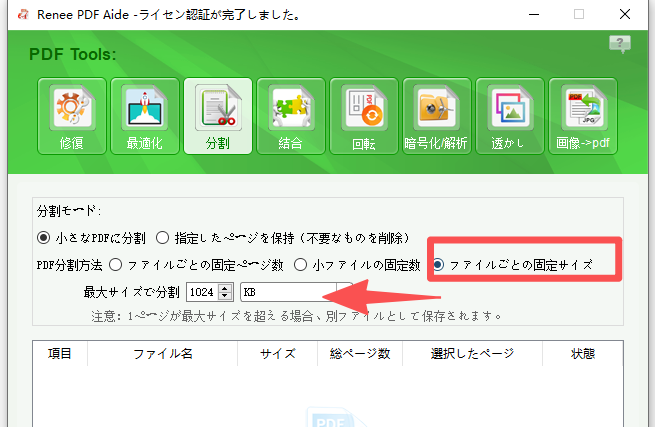This screenshot has height=427, width=655.
Task: Click the ファイル名 column header
Action: (162, 354)
